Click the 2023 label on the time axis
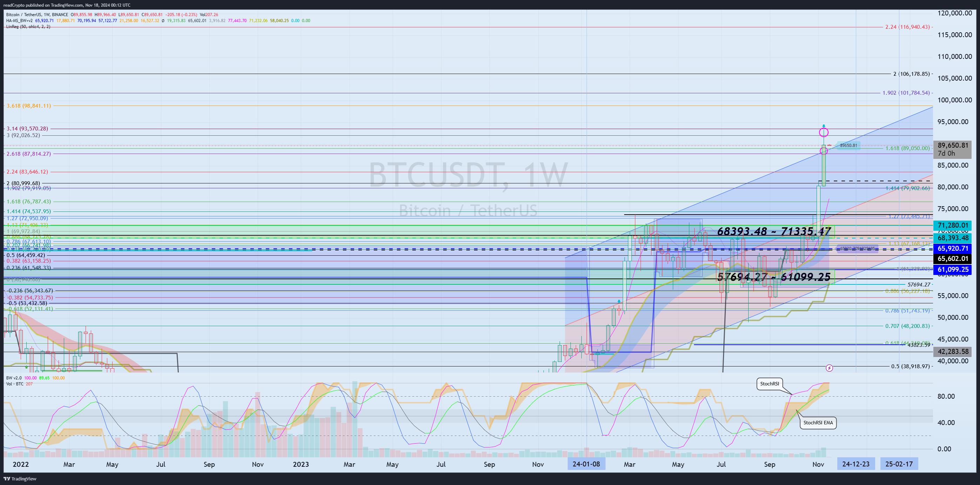This screenshot has height=485, width=980. (x=300, y=464)
